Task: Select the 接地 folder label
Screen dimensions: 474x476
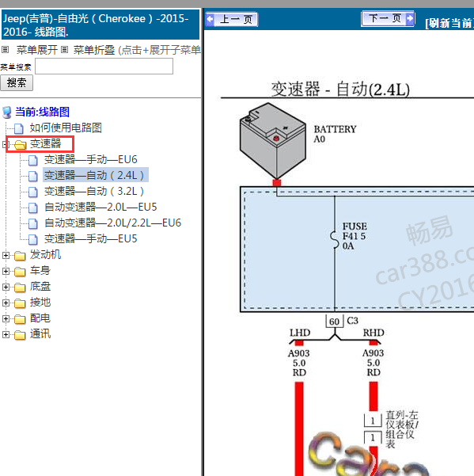Action: 40,302
